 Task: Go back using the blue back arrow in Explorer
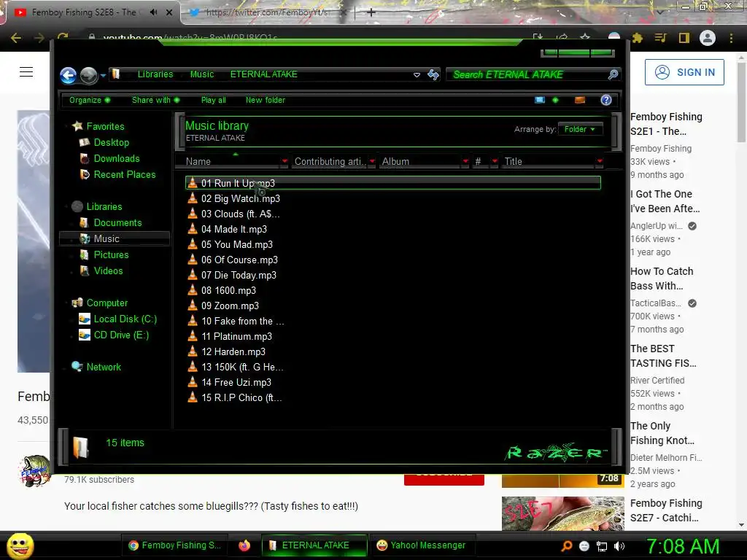[x=68, y=75]
